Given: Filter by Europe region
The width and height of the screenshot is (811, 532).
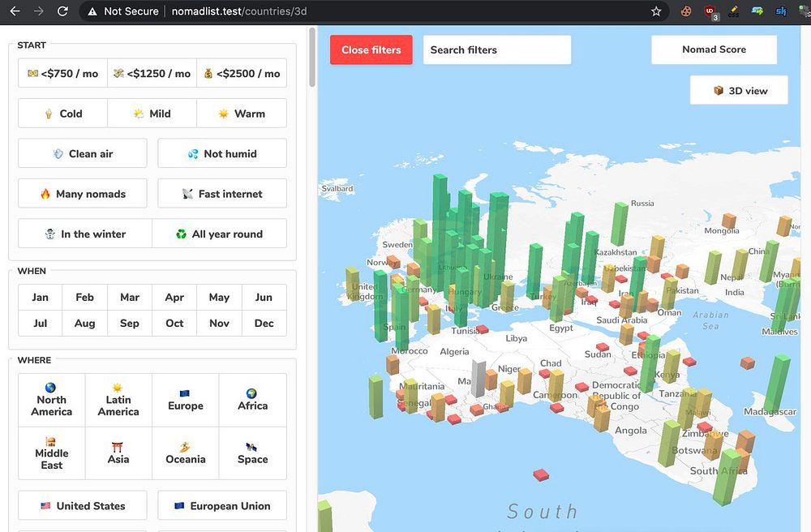Looking at the screenshot, I should (x=186, y=400).
